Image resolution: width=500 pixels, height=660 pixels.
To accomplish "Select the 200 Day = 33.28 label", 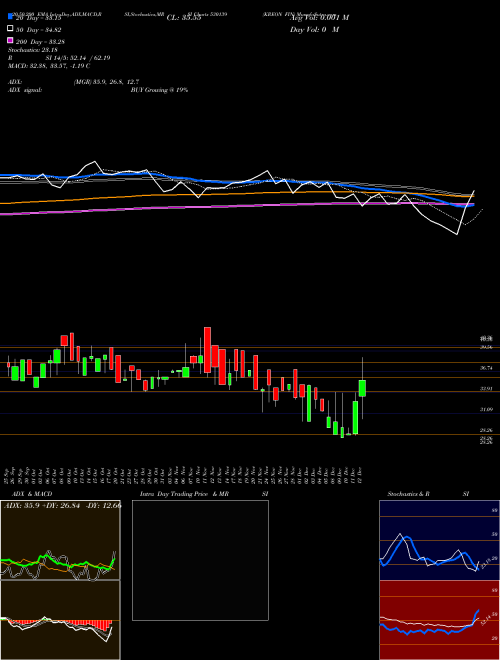I will point(40,42).
